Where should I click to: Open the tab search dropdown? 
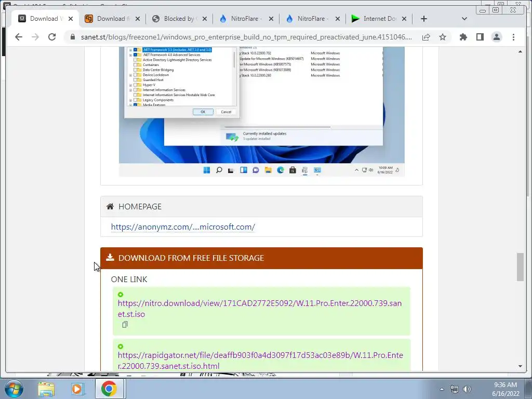click(x=464, y=19)
